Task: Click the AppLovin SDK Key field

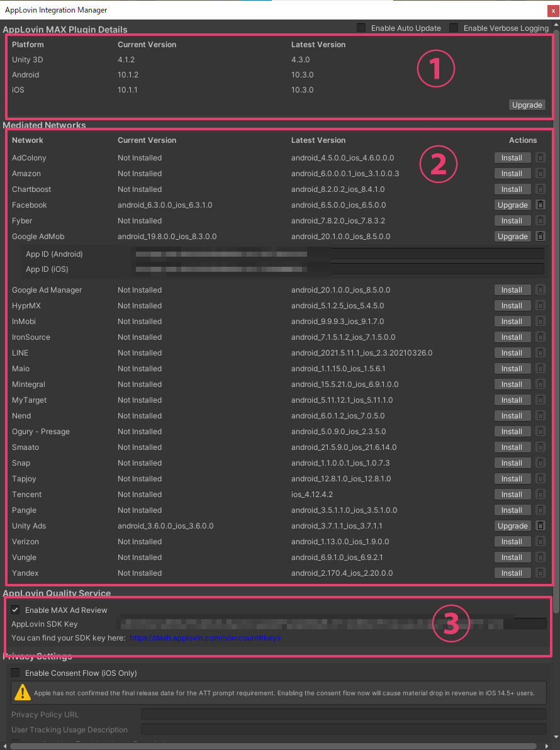Action: click(x=331, y=624)
